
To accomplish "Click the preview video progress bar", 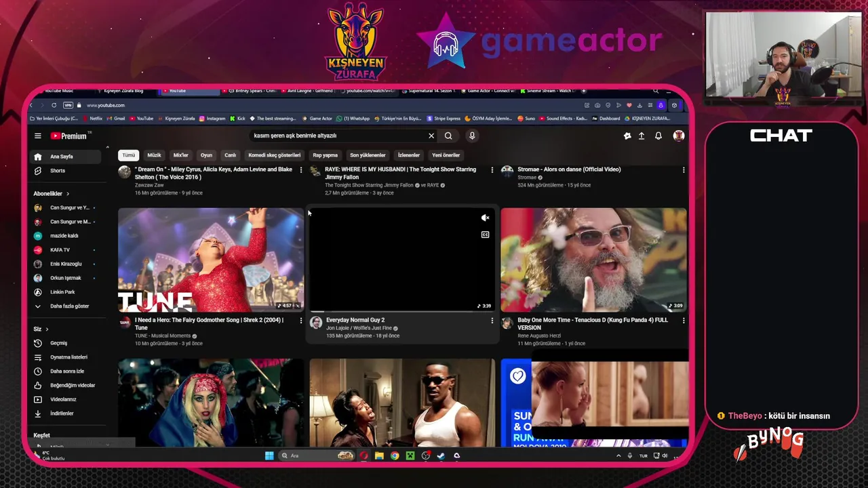I will point(402,312).
